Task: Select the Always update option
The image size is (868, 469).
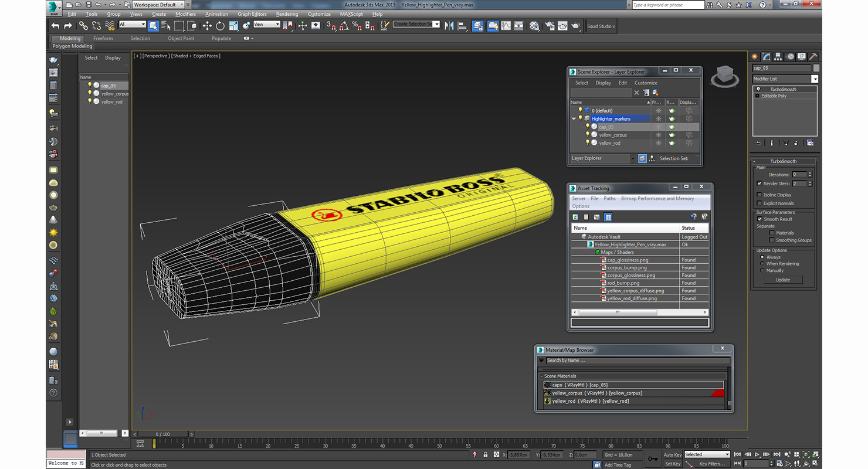Action: coord(762,257)
